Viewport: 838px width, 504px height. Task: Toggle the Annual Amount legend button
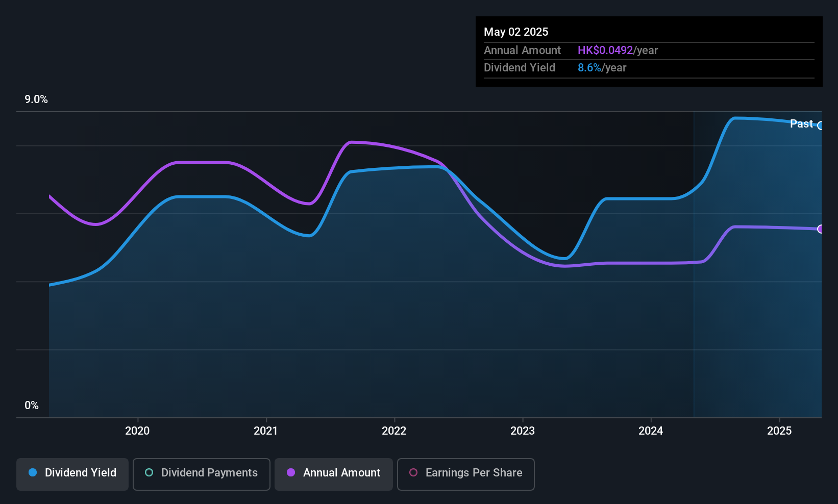334,474
